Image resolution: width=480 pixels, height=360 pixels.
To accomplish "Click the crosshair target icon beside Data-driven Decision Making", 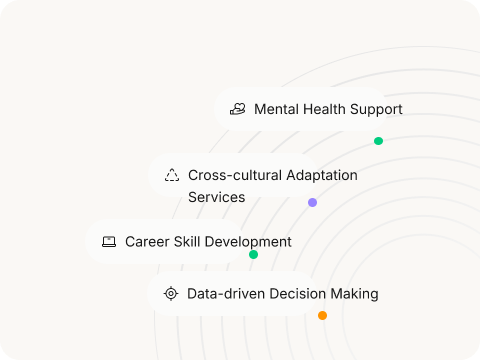I will pyautogui.click(x=171, y=294).
